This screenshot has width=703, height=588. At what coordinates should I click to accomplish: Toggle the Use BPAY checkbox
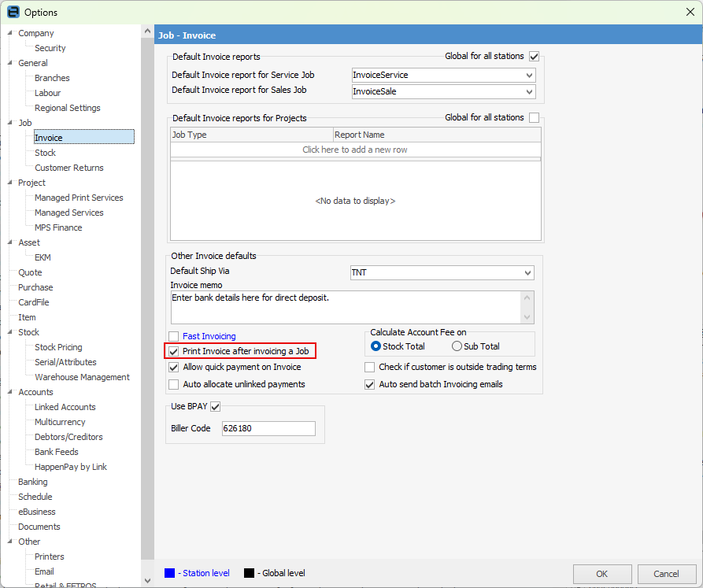pos(215,406)
